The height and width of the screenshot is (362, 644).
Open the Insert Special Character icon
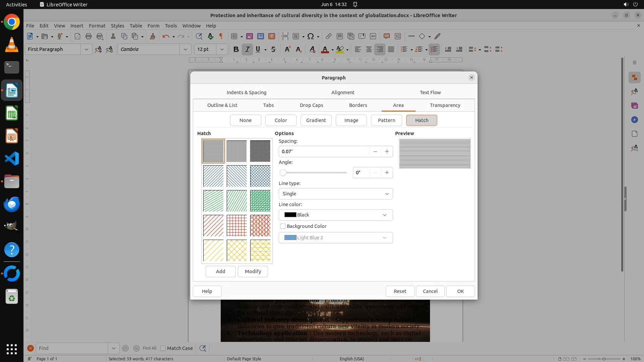311,36
